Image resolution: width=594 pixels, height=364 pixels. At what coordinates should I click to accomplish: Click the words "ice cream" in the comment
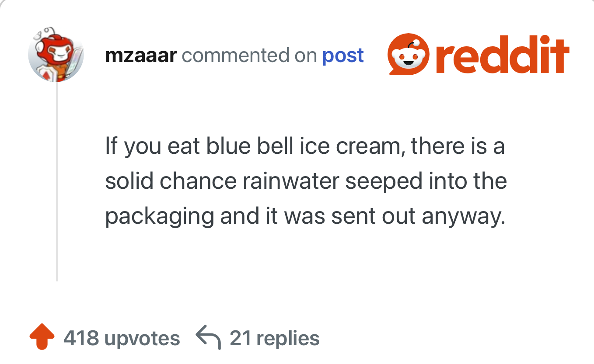point(348,146)
